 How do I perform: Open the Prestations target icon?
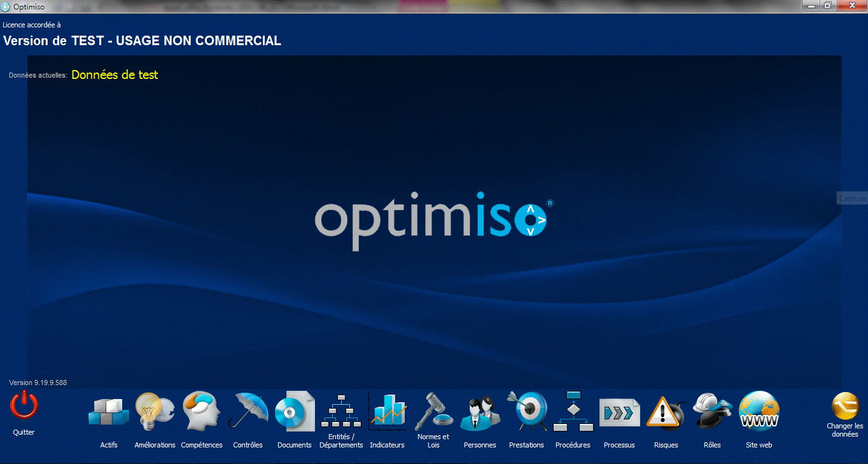pos(526,411)
